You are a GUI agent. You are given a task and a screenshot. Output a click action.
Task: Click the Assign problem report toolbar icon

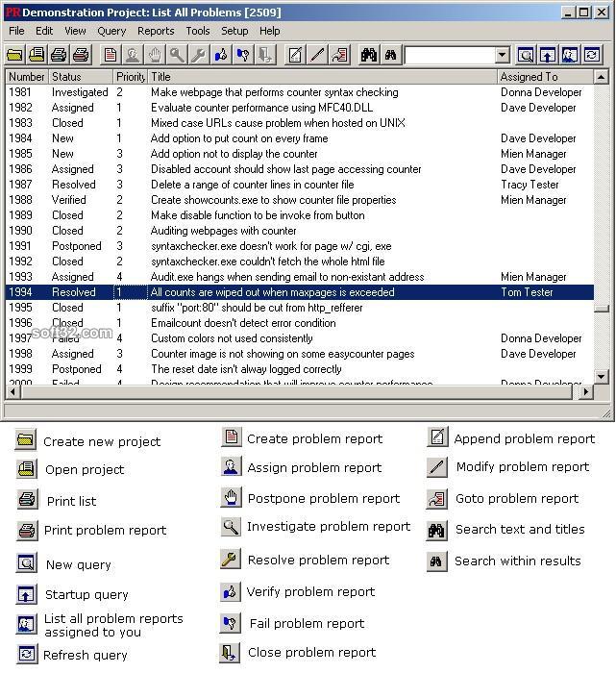coord(133,55)
